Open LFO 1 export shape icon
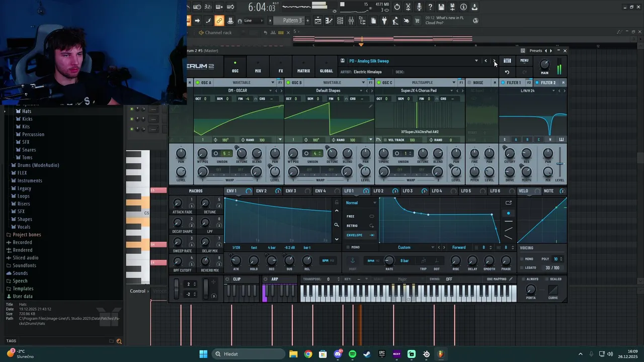 [509, 203]
